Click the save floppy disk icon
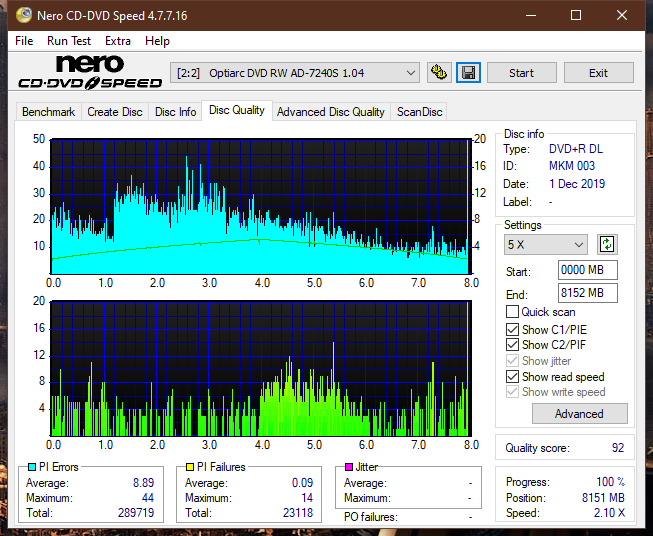The width and height of the screenshot is (653, 536). pyautogui.click(x=469, y=73)
